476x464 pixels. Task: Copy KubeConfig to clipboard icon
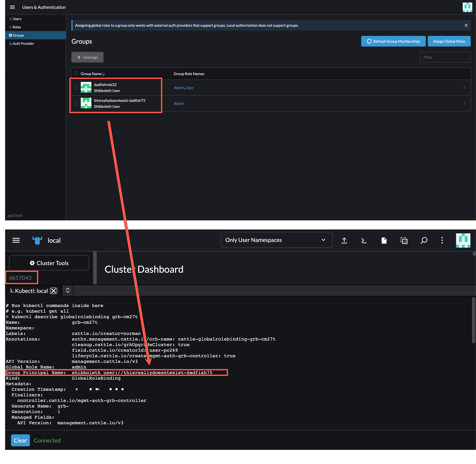(404, 240)
